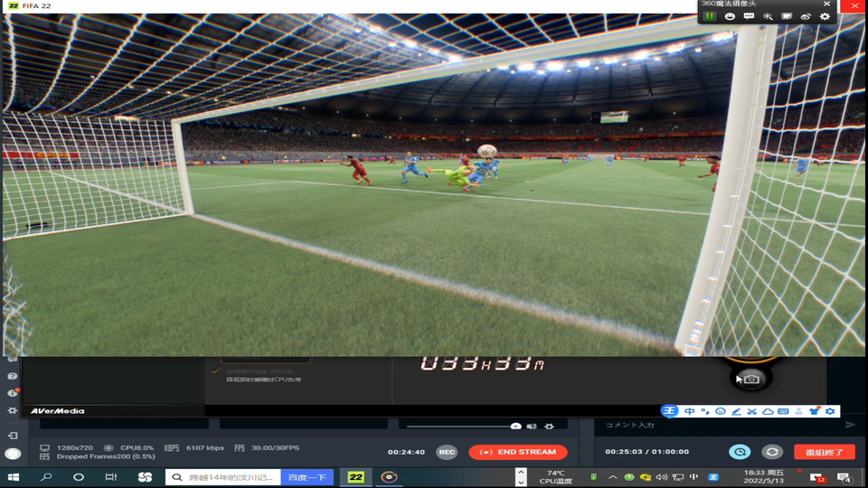Click system volume icon in tray
The width and height of the screenshot is (868, 488).
tap(662, 477)
